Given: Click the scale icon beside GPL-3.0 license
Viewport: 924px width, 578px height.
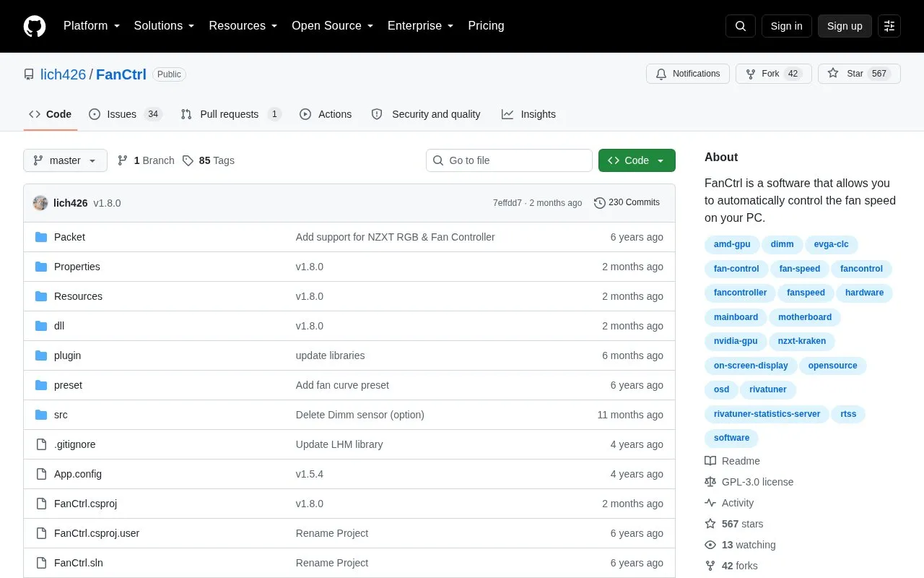Looking at the screenshot, I should coord(710,482).
